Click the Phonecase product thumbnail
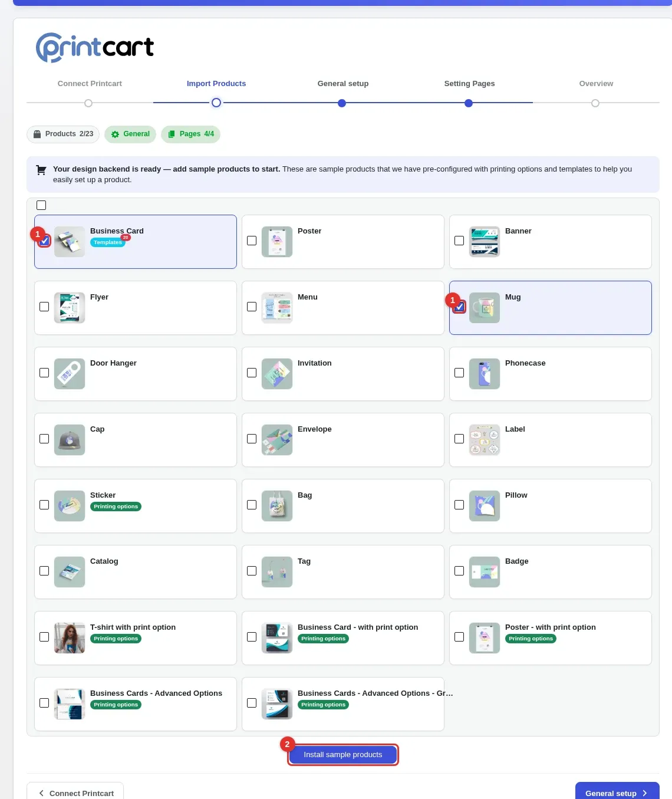This screenshot has height=799, width=672. pyautogui.click(x=485, y=374)
